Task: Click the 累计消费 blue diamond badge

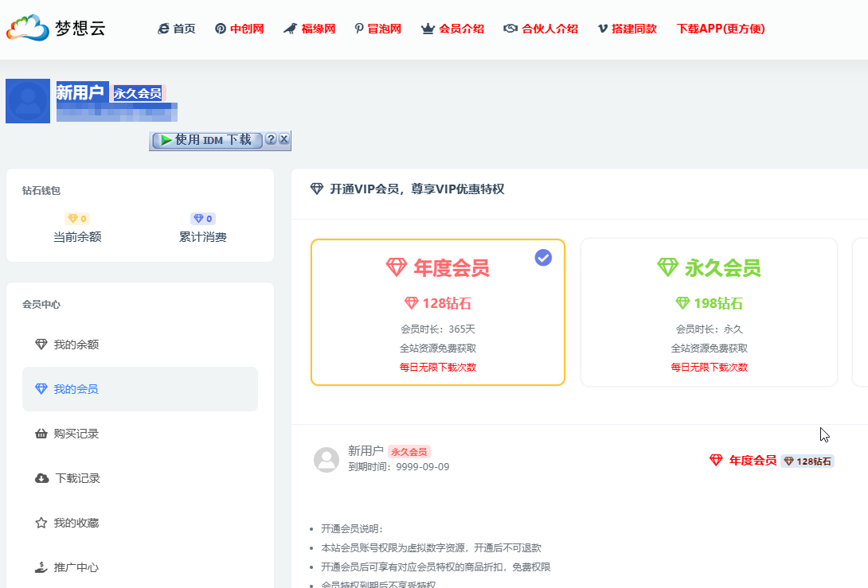Action: tap(202, 219)
